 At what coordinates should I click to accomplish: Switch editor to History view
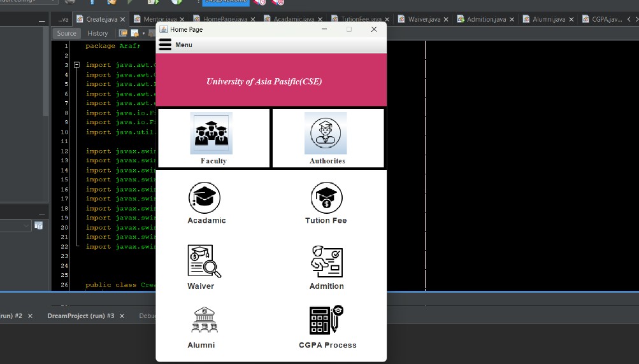(x=98, y=33)
